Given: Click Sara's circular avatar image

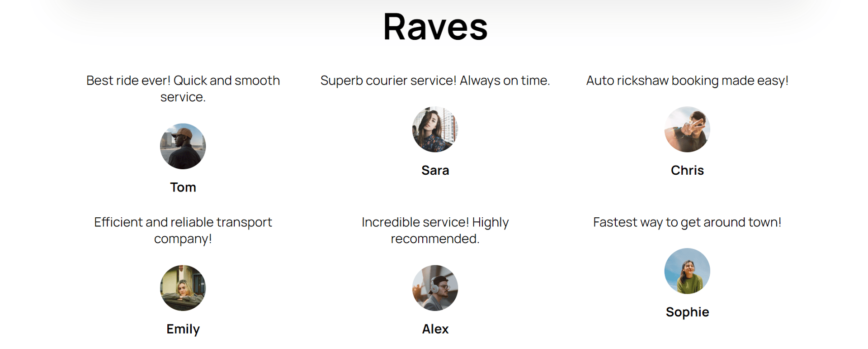Looking at the screenshot, I should point(435,129).
